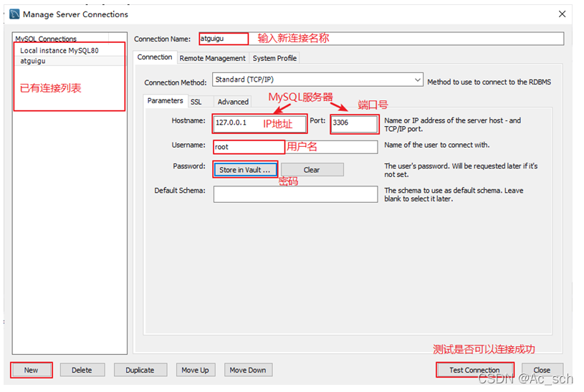The image size is (584, 392).
Task: Click the Default Schema input field
Action: [295, 194]
